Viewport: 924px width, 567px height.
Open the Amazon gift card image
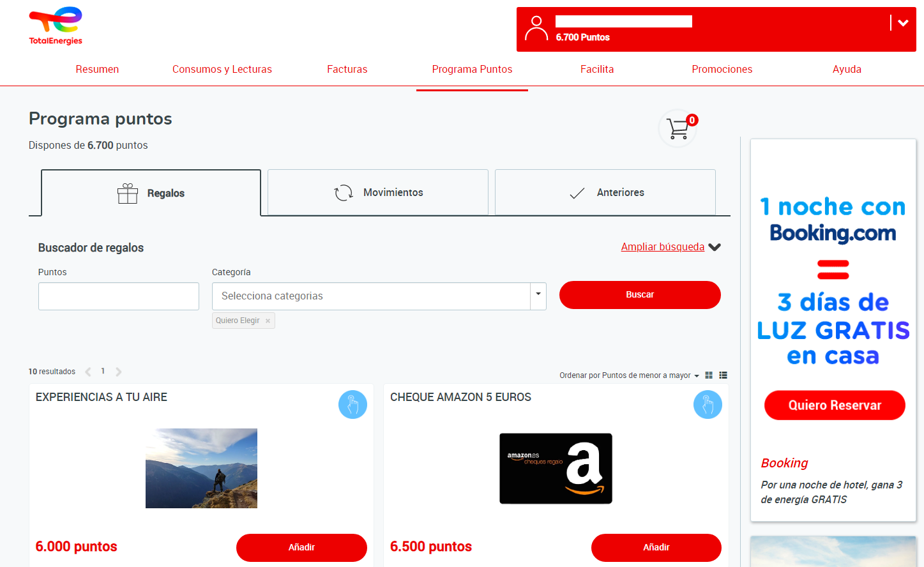point(556,469)
